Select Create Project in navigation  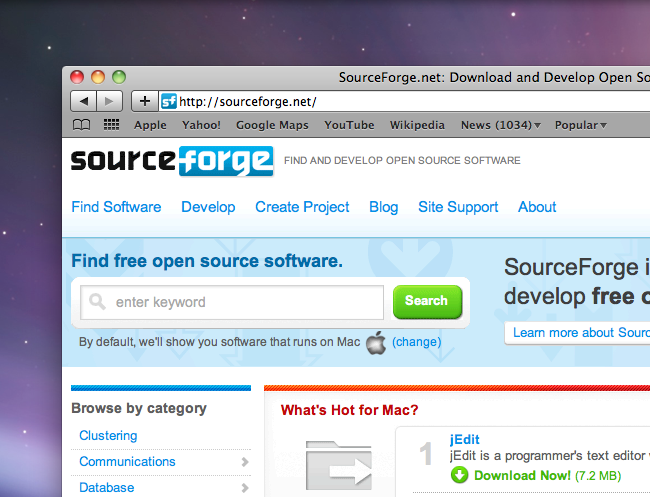click(302, 207)
